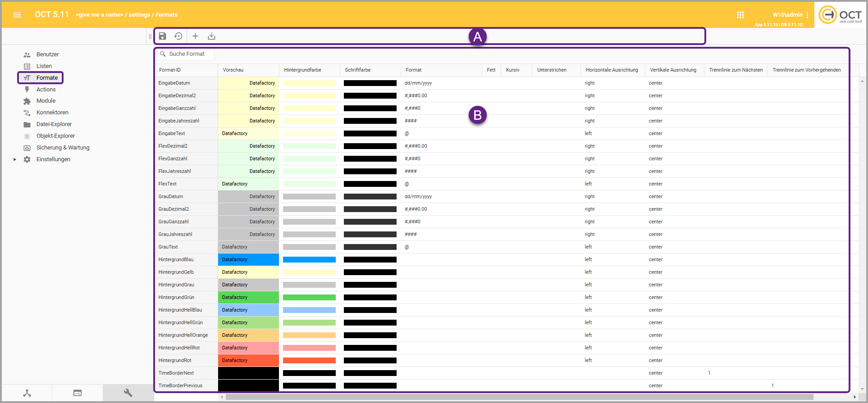Viewport: 868px width, 403px height.
Task: Select Konnektoren in the sidebar
Action: pyautogui.click(x=52, y=113)
